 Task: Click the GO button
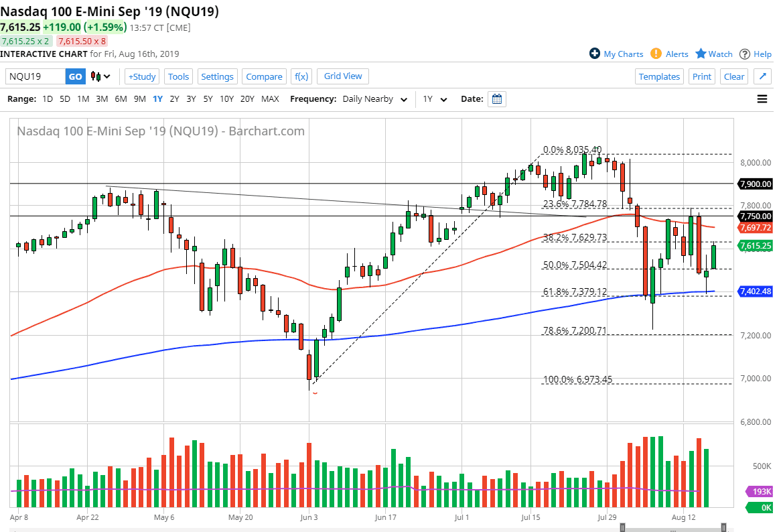[75, 76]
